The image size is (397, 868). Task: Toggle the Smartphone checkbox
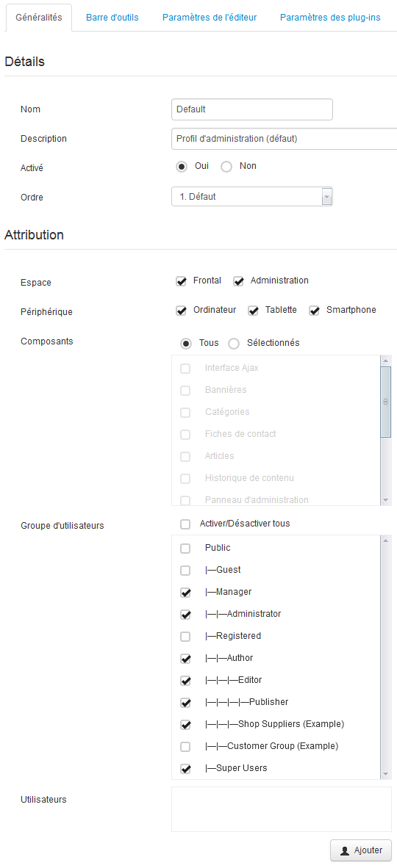[315, 311]
